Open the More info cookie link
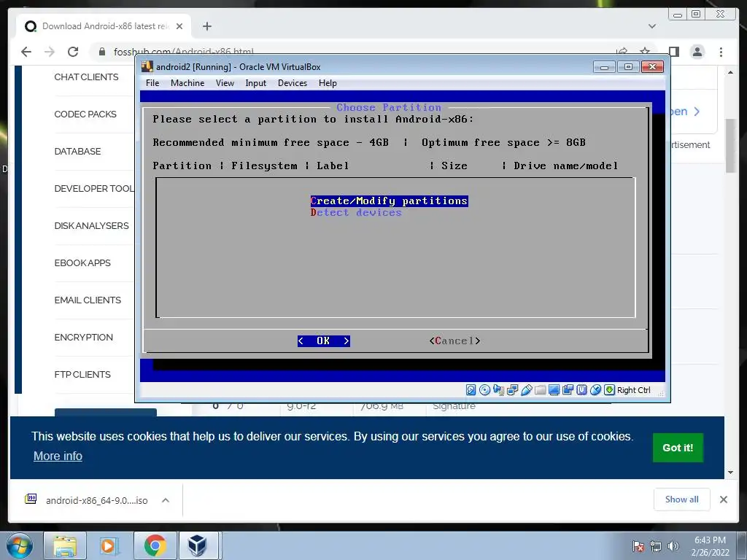Viewport: 747px width, 560px height. (x=58, y=456)
